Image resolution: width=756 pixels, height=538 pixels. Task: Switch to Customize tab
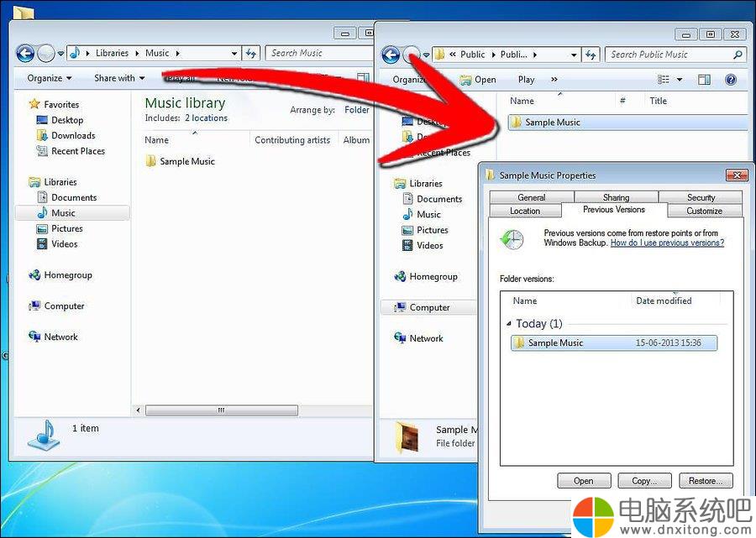705,211
